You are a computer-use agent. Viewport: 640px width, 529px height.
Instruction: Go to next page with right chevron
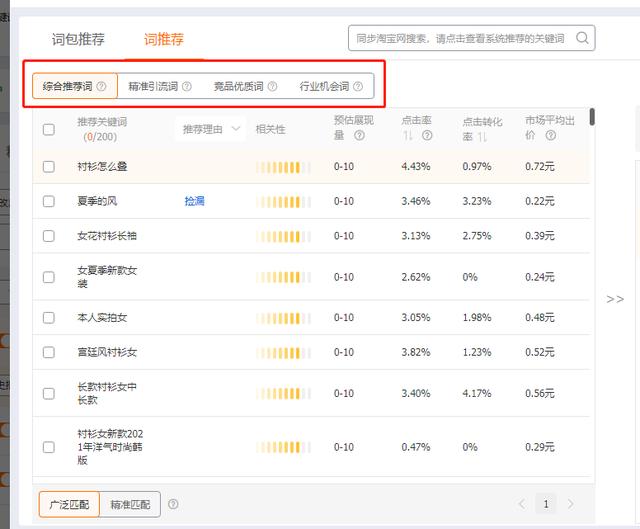571,504
